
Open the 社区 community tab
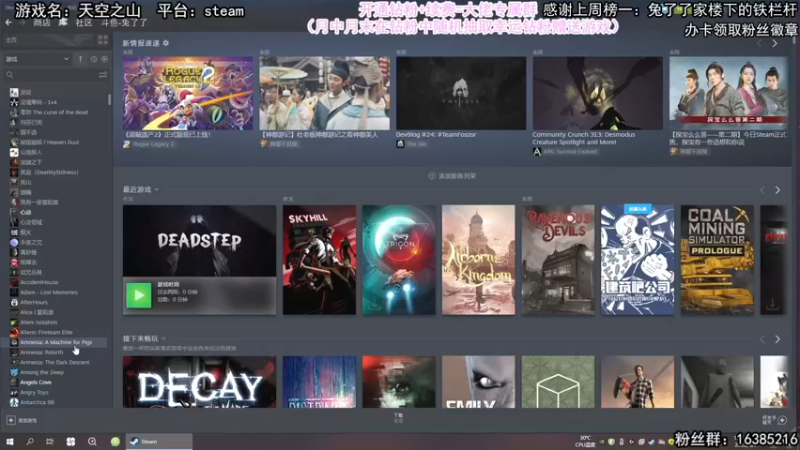(84, 23)
